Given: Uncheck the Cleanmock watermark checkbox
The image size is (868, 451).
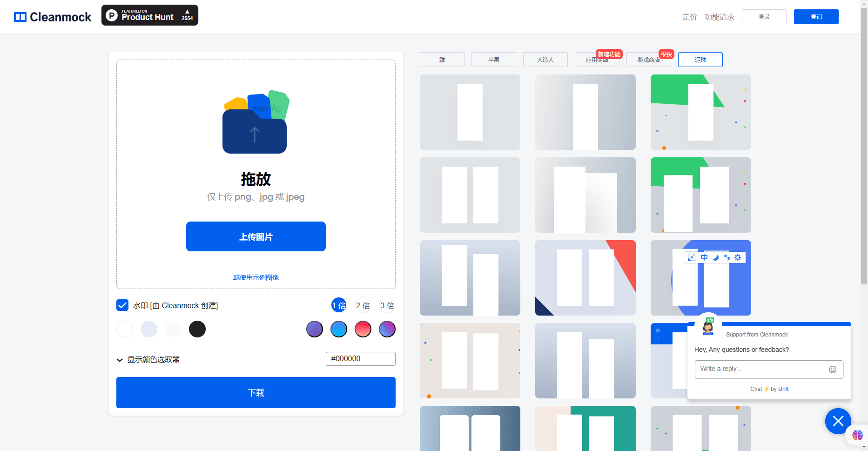Looking at the screenshot, I should (122, 305).
